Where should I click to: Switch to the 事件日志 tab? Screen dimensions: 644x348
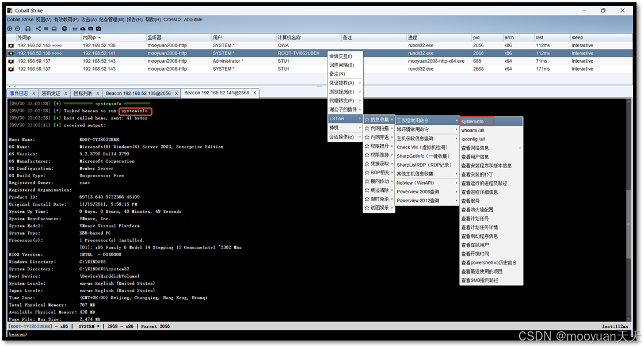coord(19,94)
